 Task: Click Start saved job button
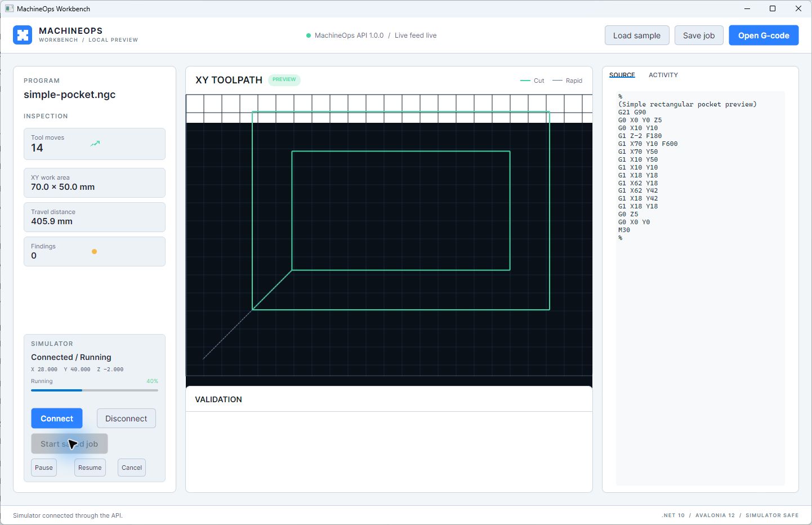pos(69,444)
